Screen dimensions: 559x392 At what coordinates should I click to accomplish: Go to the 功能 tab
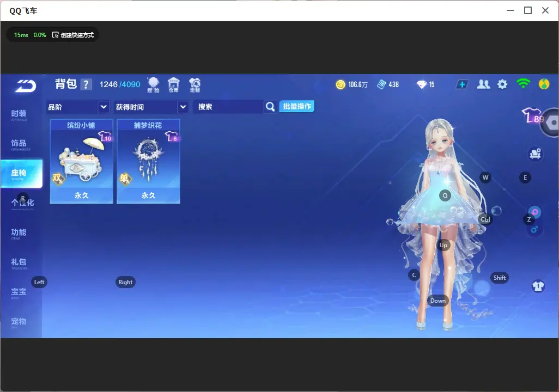(x=19, y=233)
